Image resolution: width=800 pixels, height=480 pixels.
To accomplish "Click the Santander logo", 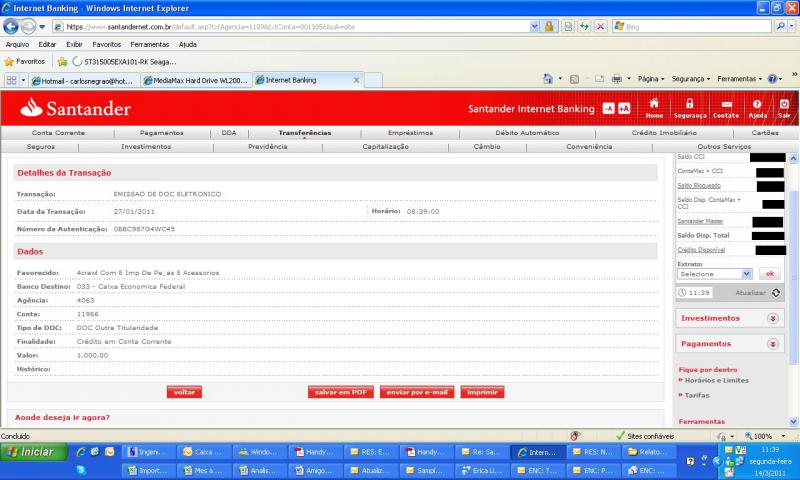I will point(76,108).
